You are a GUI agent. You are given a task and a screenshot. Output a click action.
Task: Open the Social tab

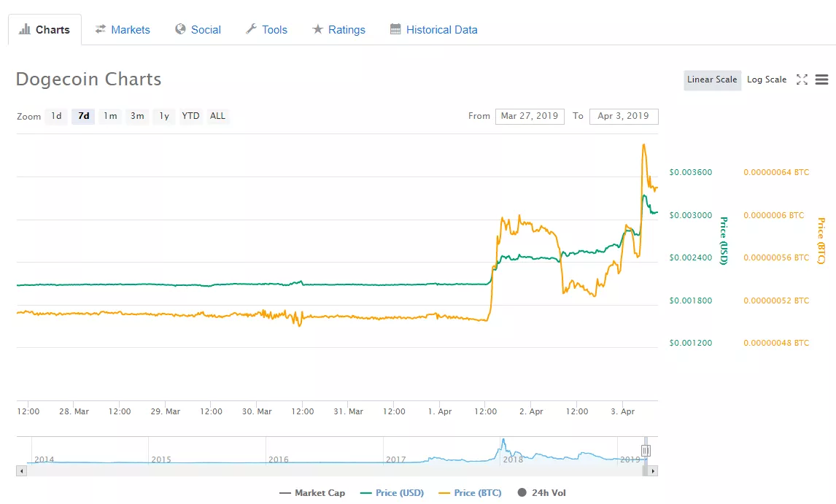click(198, 30)
